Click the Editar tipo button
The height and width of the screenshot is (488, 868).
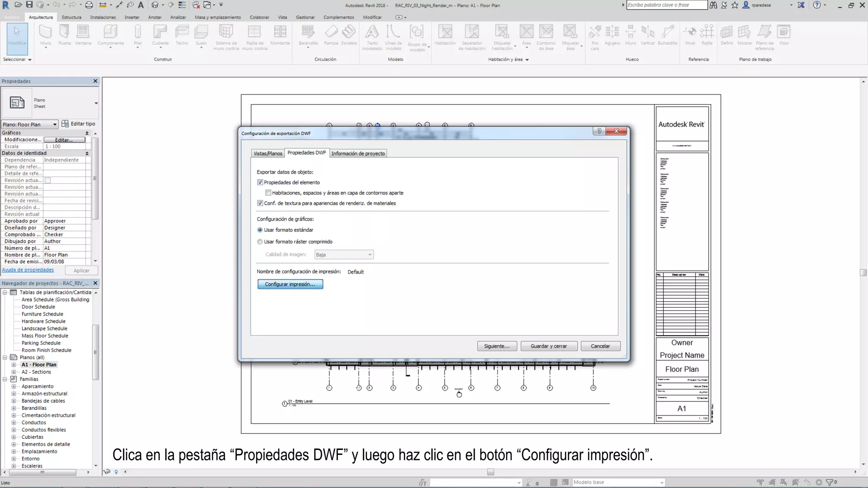click(79, 124)
